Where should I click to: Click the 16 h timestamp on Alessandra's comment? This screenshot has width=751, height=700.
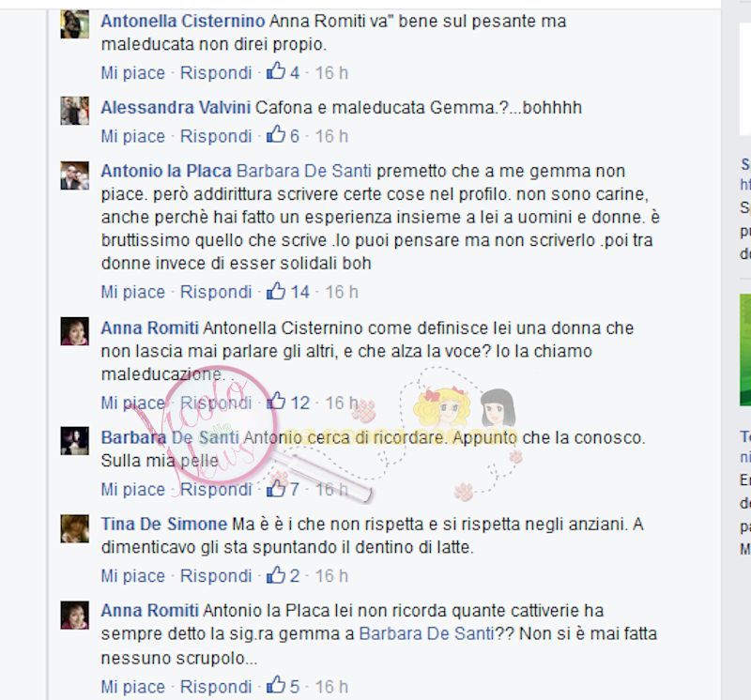(331, 136)
